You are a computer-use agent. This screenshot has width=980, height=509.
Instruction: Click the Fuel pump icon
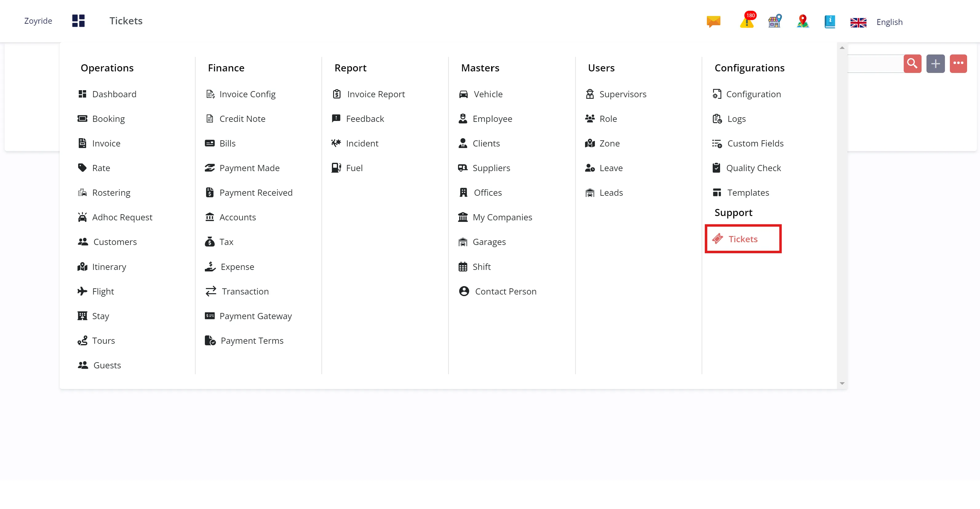pyautogui.click(x=336, y=167)
